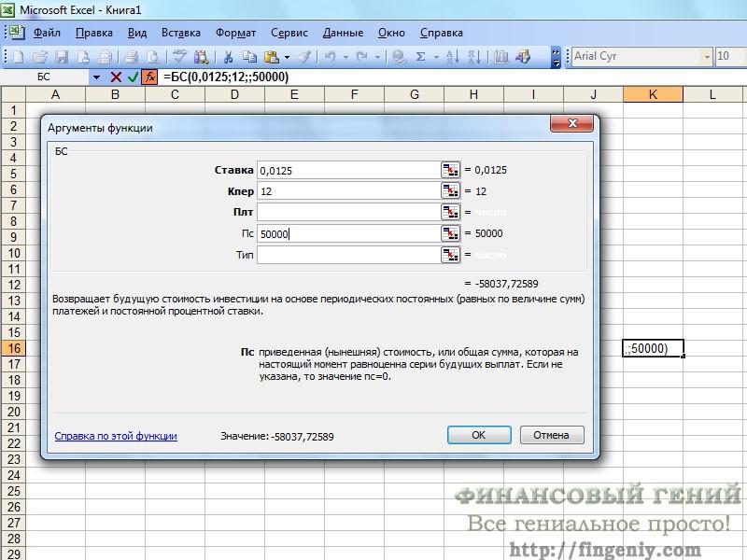Viewport: 747px width, 560px height.
Task: Click into the Ставка input field
Action: pyautogui.click(x=348, y=171)
